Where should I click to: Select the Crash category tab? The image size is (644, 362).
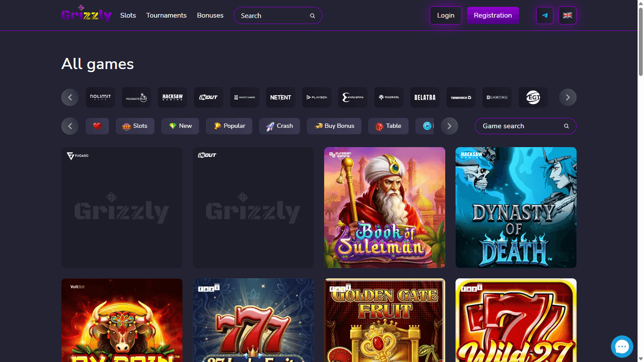pos(279,126)
